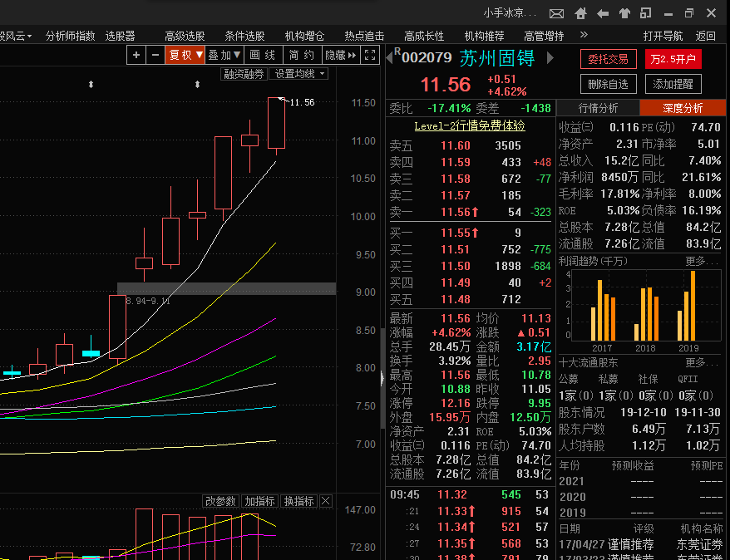Show more menu items with » chevron
Screen dimensions: 730x560
click(x=584, y=34)
